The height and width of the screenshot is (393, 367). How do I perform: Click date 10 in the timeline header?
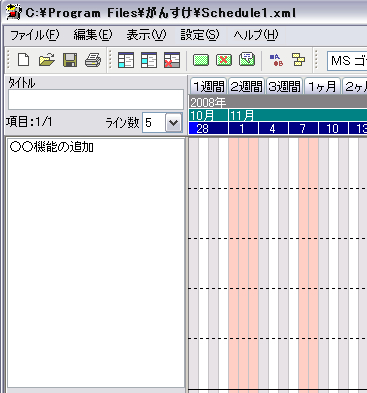click(333, 128)
